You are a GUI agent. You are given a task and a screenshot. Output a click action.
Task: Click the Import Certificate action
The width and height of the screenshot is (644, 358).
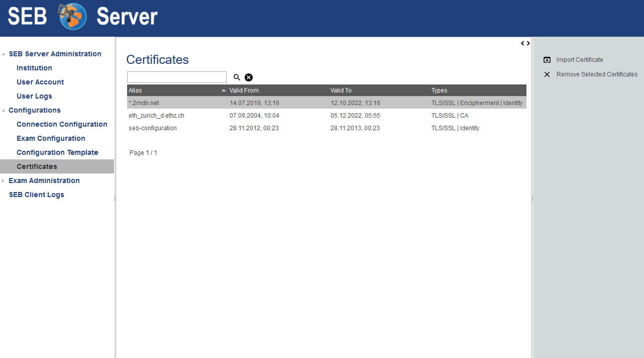(580, 60)
